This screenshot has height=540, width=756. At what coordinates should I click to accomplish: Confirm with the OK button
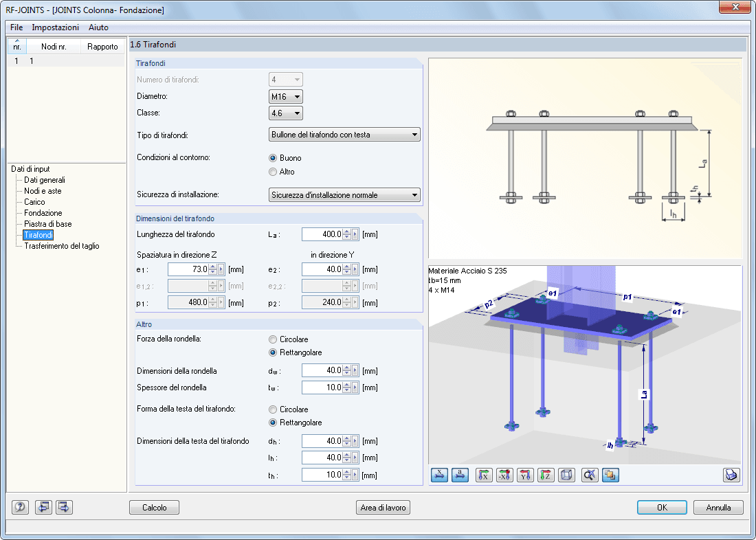coord(662,507)
